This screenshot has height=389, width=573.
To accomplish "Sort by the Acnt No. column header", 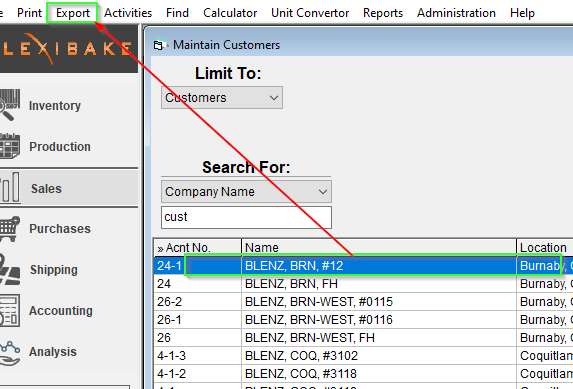I will pos(197,248).
